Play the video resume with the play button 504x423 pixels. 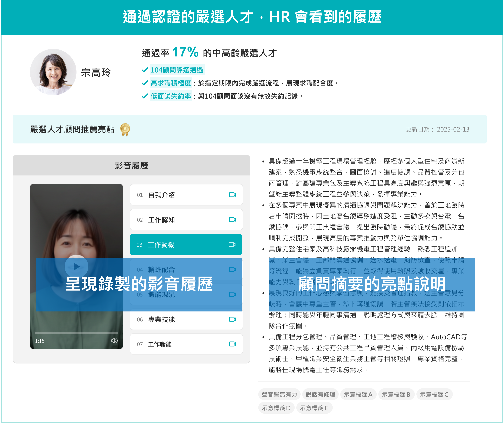[76, 266]
